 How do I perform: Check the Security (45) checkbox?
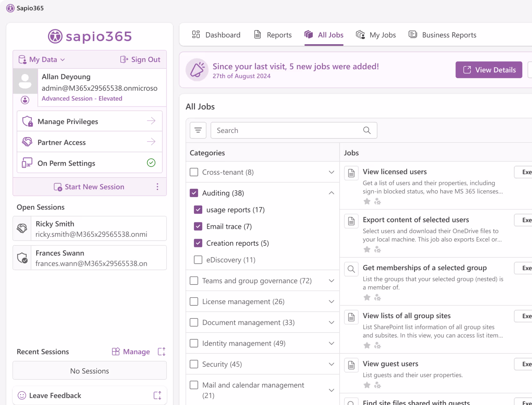(x=194, y=364)
